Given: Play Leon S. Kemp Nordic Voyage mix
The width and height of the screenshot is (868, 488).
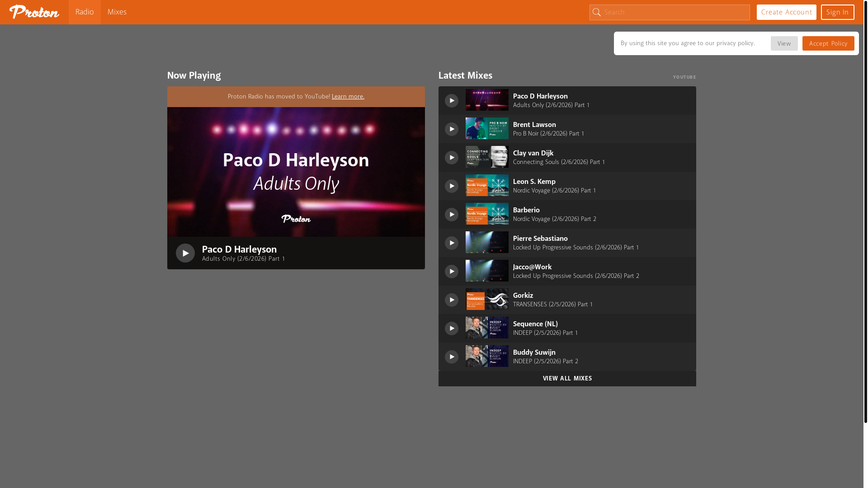Looking at the screenshot, I should [452, 186].
